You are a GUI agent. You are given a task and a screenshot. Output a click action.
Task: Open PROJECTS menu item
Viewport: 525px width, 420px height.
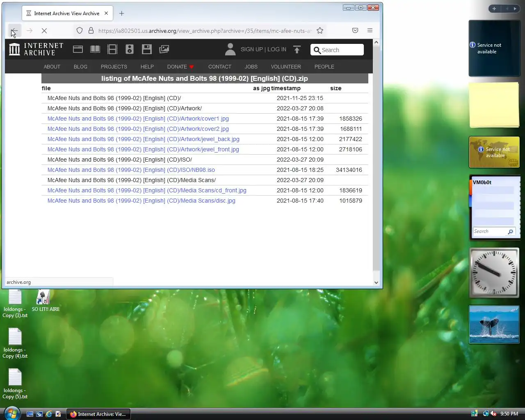tap(114, 66)
